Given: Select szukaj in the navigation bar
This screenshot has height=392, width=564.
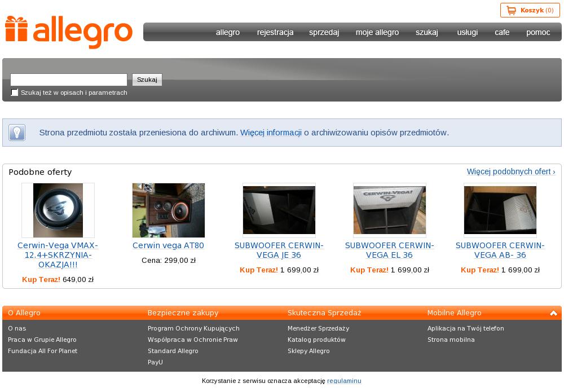Looking at the screenshot, I should [427, 32].
